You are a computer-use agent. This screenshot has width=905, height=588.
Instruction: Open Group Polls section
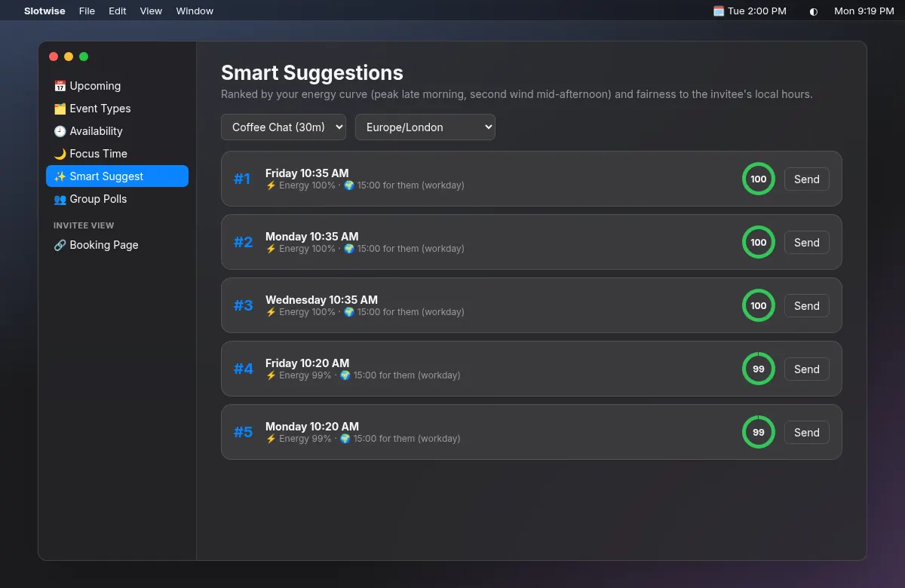(117, 199)
